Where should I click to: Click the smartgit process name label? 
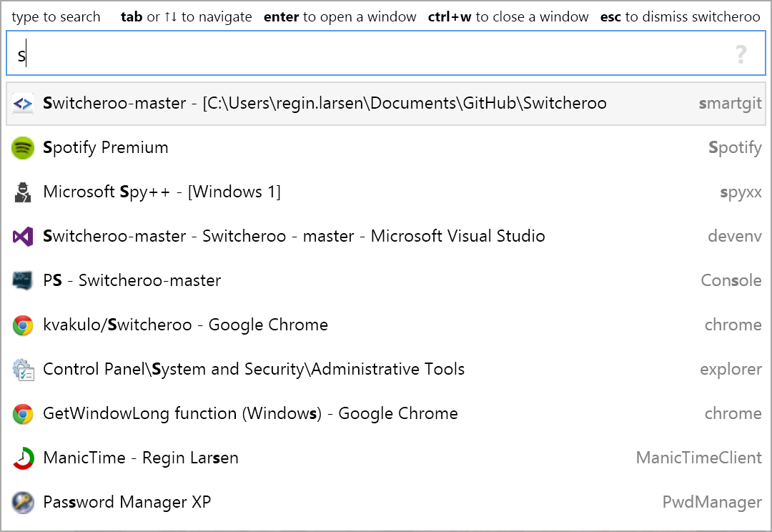click(730, 104)
